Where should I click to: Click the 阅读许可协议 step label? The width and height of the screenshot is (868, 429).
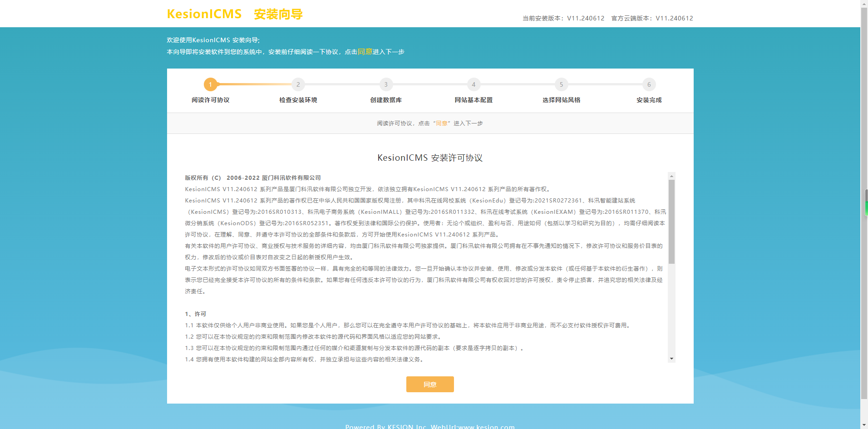point(210,100)
